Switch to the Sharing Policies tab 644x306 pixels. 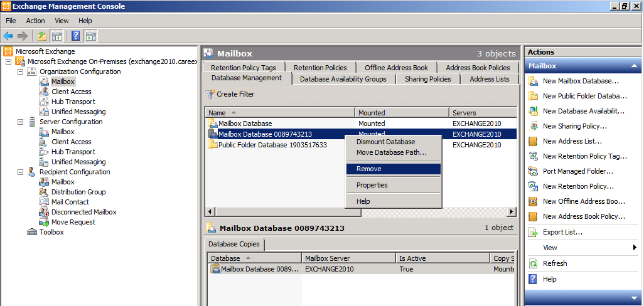(428, 79)
